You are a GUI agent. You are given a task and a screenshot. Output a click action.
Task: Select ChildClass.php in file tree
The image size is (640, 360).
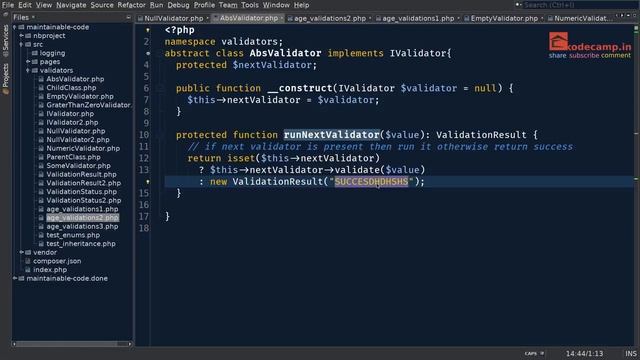point(71,88)
